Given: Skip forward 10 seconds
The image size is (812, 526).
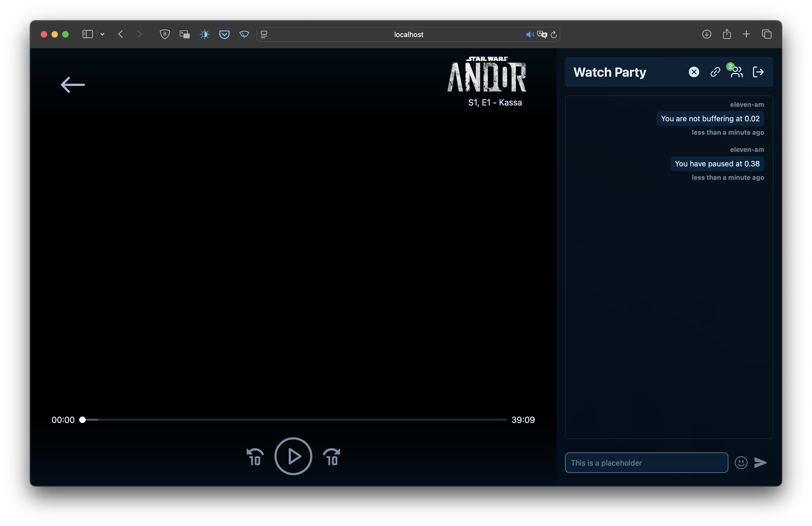Looking at the screenshot, I should 332,457.
